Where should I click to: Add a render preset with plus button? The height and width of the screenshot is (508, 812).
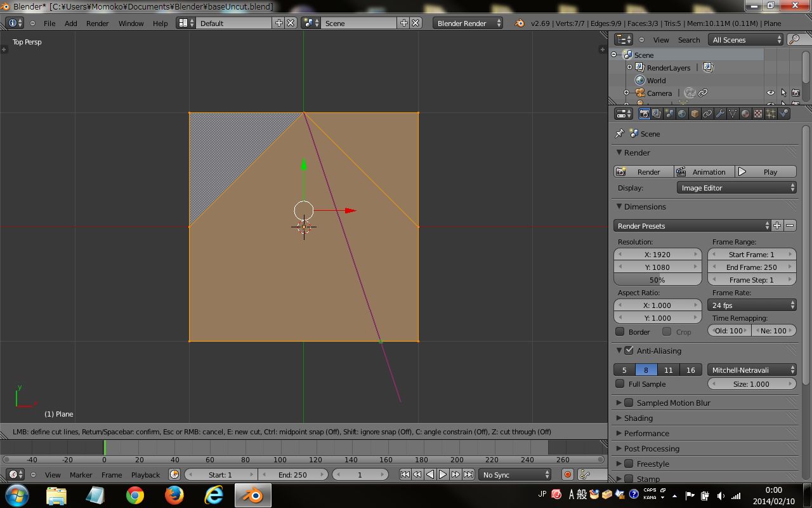[x=777, y=225]
